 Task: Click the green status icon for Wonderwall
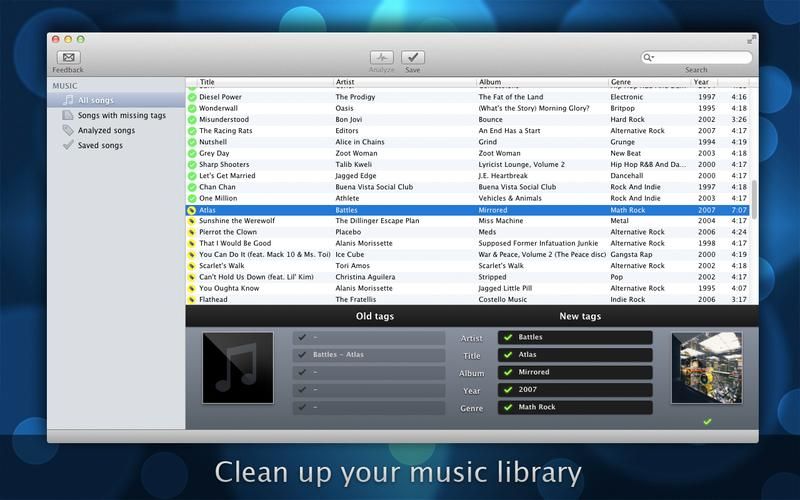pos(192,108)
